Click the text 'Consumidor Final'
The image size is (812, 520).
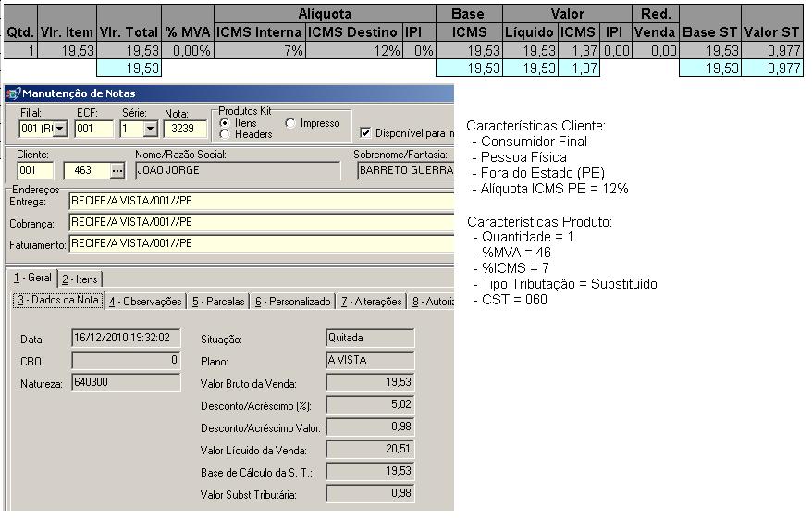(534, 142)
